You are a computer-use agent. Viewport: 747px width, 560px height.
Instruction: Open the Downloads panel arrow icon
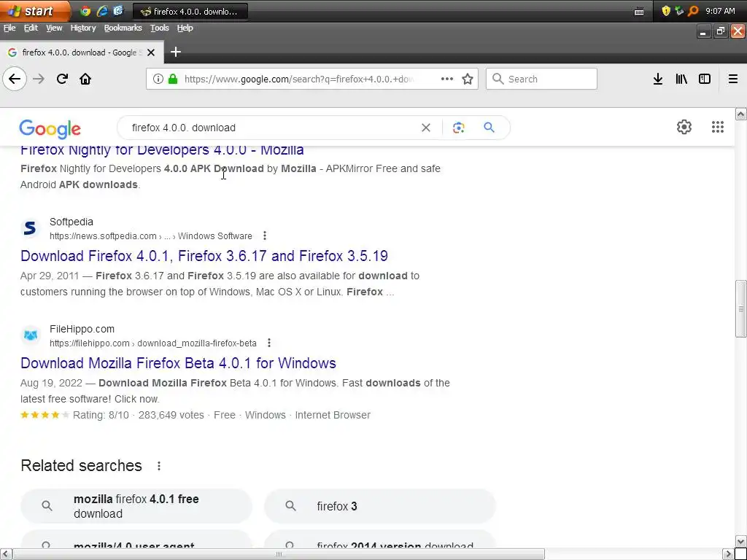point(658,79)
